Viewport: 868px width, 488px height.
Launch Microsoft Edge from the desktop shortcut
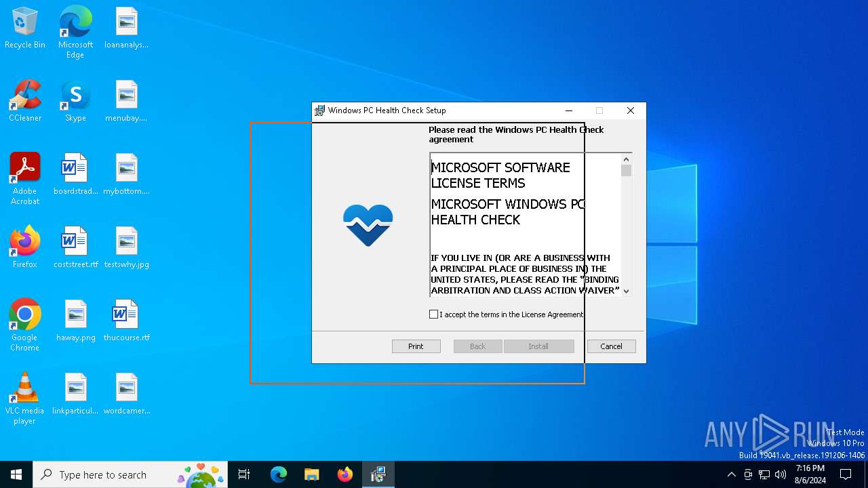tap(75, 33)
